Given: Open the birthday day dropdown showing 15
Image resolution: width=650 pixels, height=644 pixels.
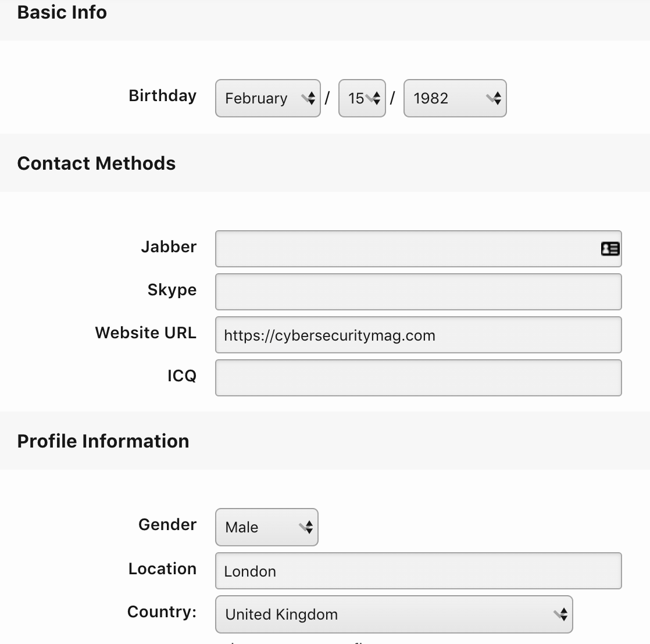Looking at the screenshot, I should (362, 98).
